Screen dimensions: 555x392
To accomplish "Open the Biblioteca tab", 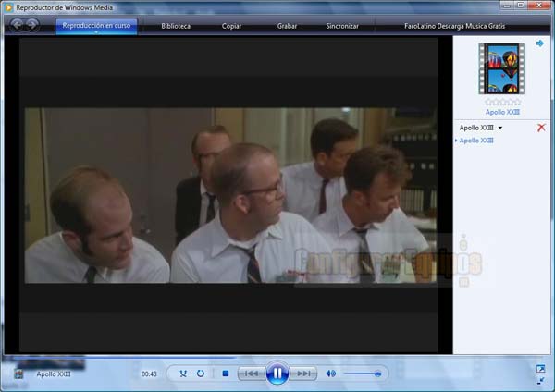I will pos(176,26).
